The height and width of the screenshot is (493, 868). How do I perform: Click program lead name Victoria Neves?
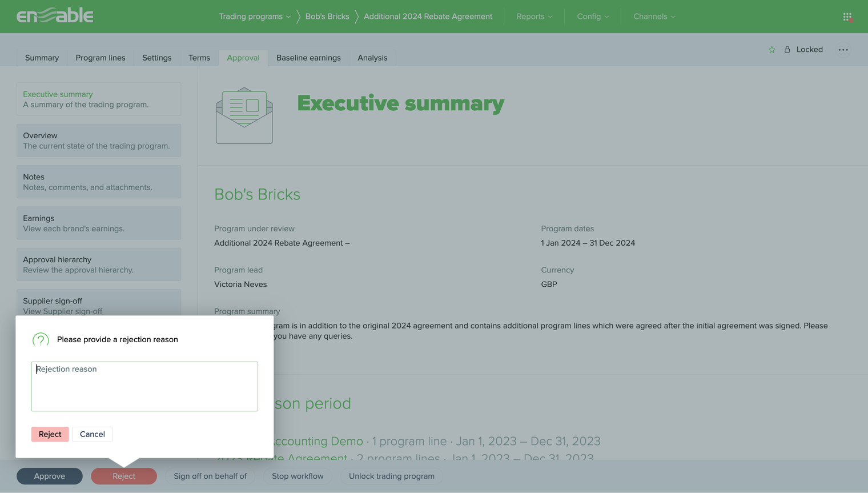(240, 284)
